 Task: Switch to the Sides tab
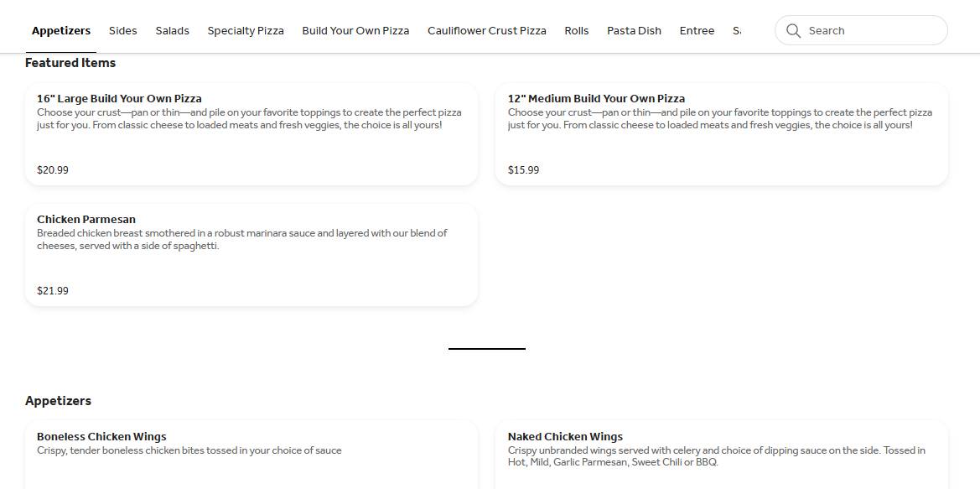(122, 31)
